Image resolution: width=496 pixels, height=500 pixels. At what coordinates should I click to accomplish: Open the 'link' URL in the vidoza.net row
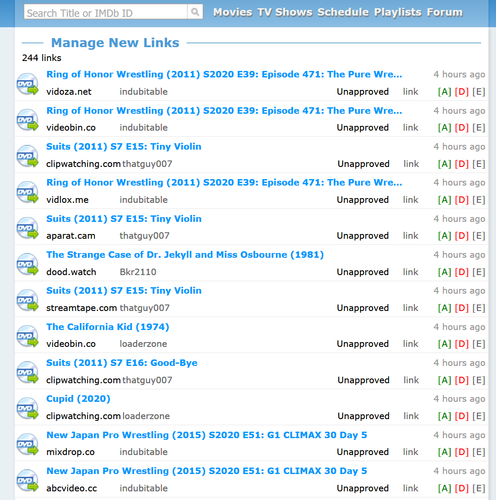[x=410, y=92]
